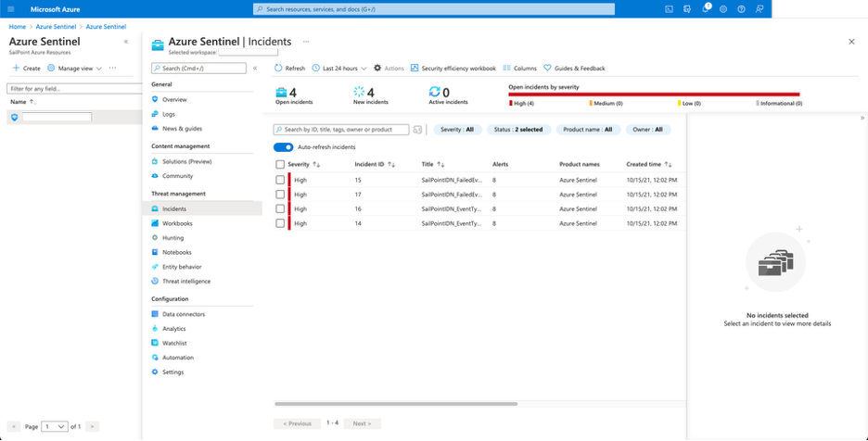Viewport: 868px width, 441px height.
Task: Open the Azure portal hamburger menu
Action: click(11, 9)
